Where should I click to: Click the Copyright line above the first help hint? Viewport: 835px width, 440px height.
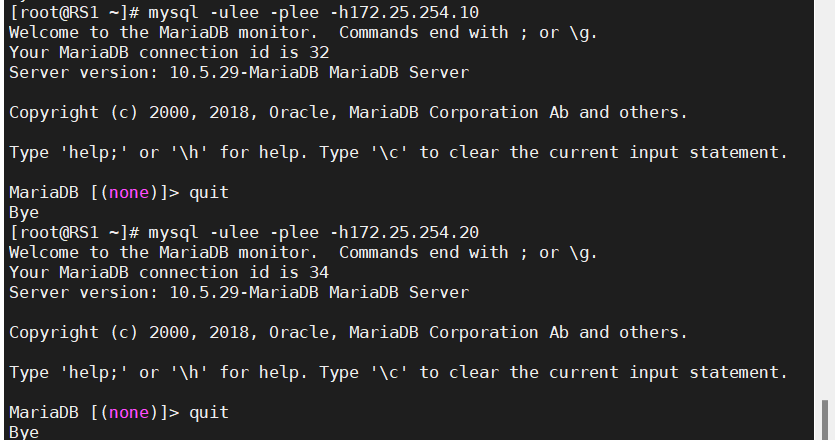coord(348,112)
